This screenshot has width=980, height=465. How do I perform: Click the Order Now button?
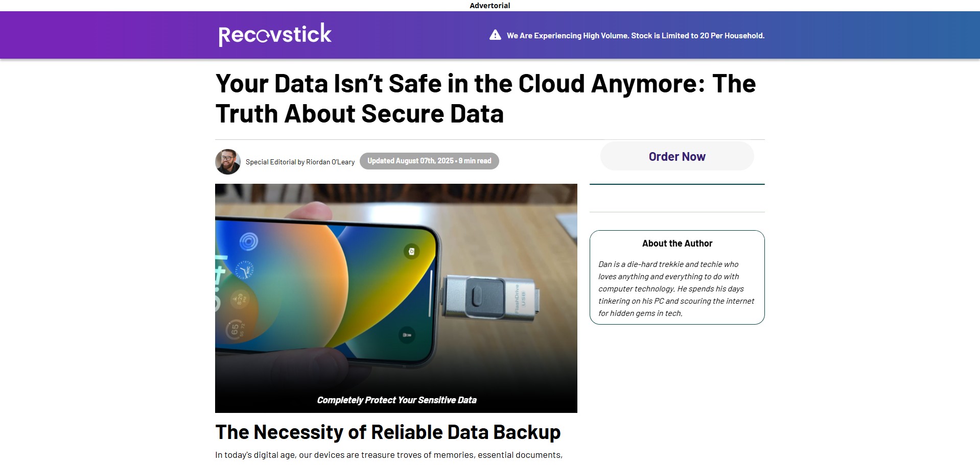tap(677, 156)
